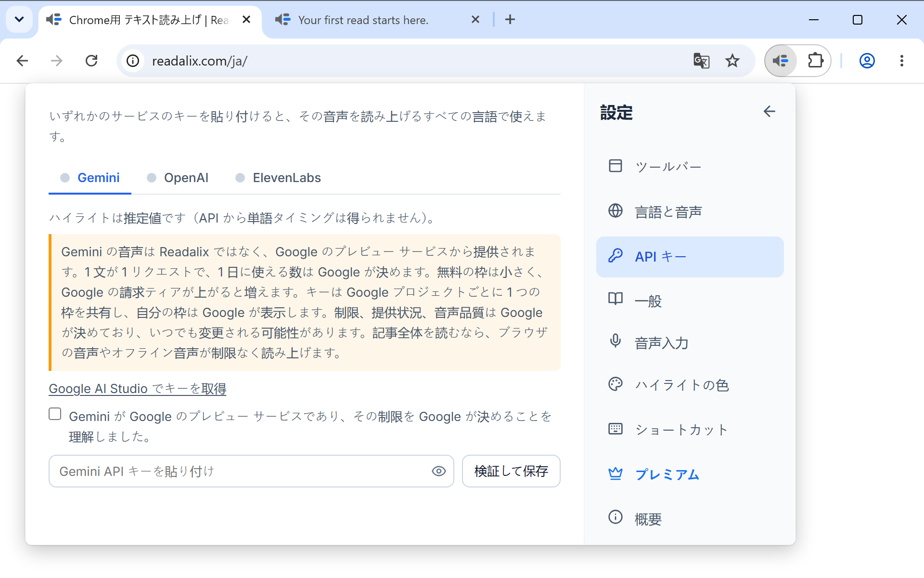Open the Chrome three-dot menu
This screenshot has height=578, width=924.
[901, 61]
